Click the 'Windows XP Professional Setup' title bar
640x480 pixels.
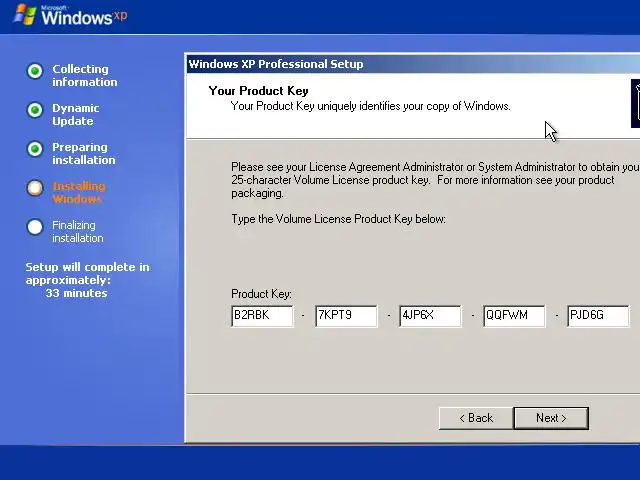pyautogui.click(x=413, y=64)
